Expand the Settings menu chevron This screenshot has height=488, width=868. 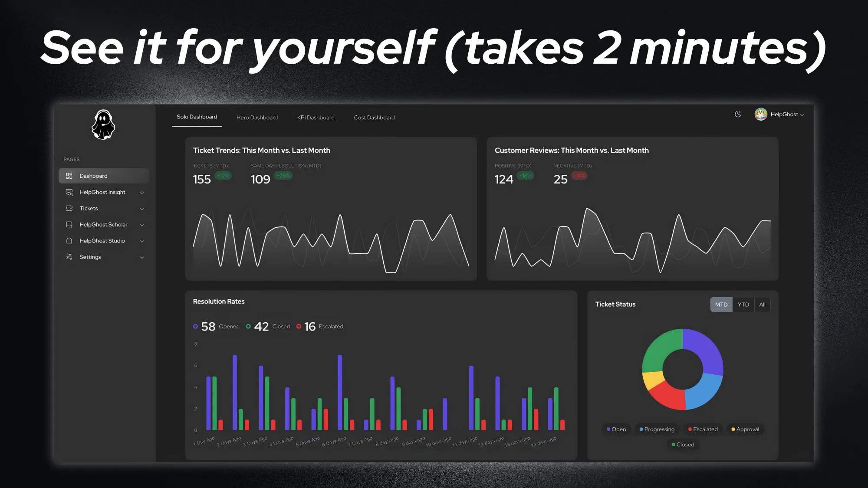click(x=142, y=257)
